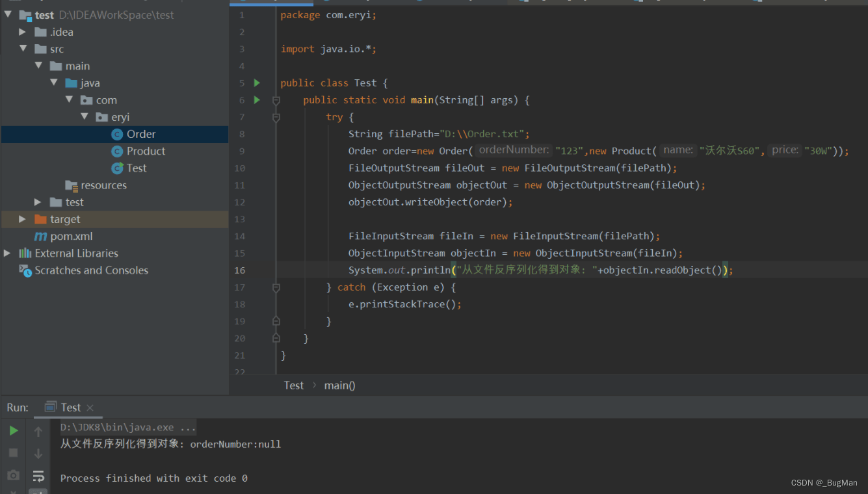Click the up arrow in Run console
868x494 pixels.
click(38, 432)
